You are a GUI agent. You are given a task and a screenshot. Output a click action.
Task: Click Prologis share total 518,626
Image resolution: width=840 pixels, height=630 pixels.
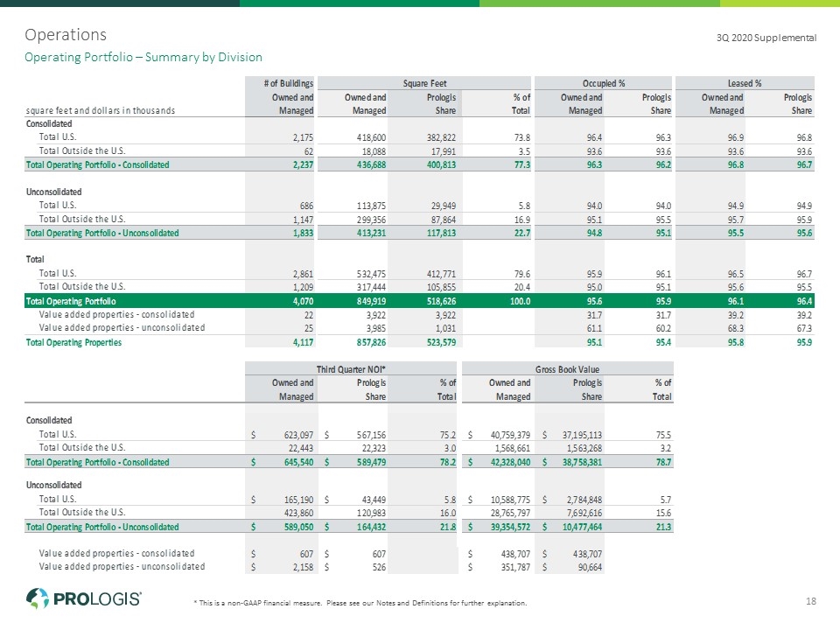click(441, 302)
